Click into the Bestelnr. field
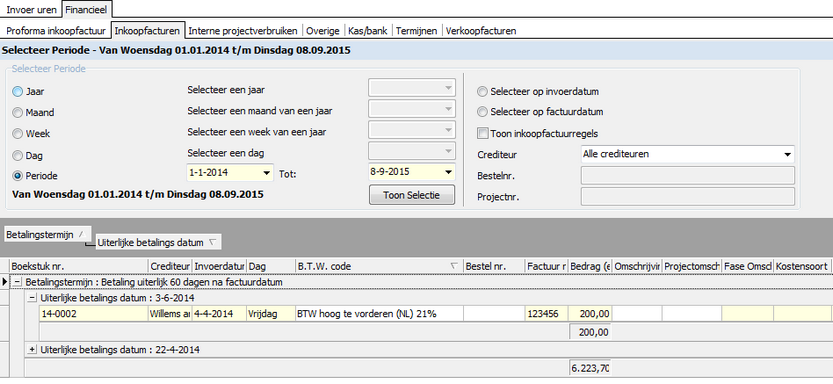 point(687,175)
